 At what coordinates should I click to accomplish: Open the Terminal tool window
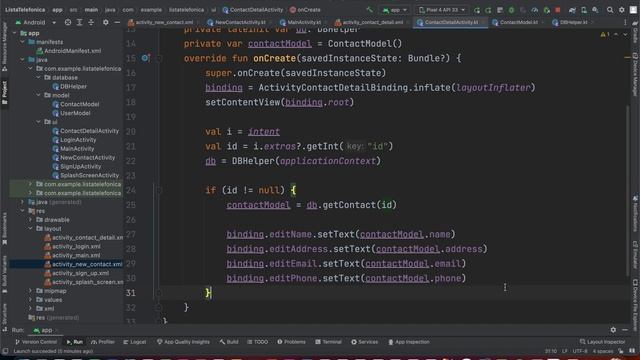pyautogui.click(x=329, y=342)
